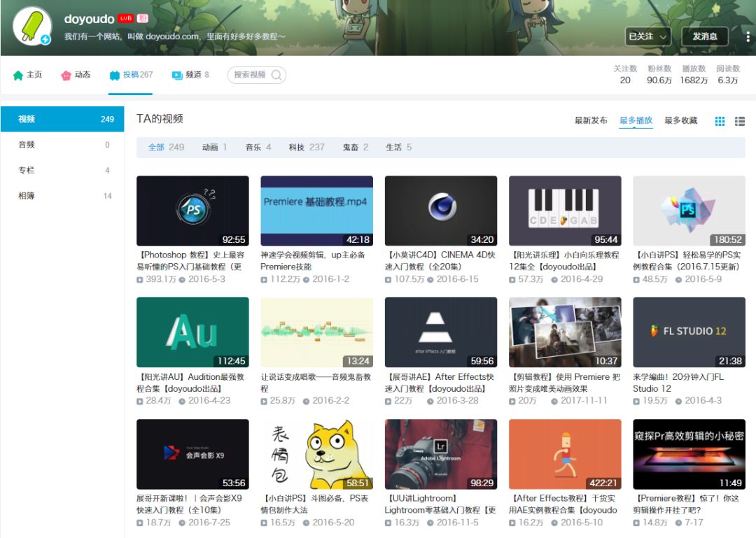Open title 【阳光讲AU】Audition最强教程合集
756x538 pixels.
(190, 383)
